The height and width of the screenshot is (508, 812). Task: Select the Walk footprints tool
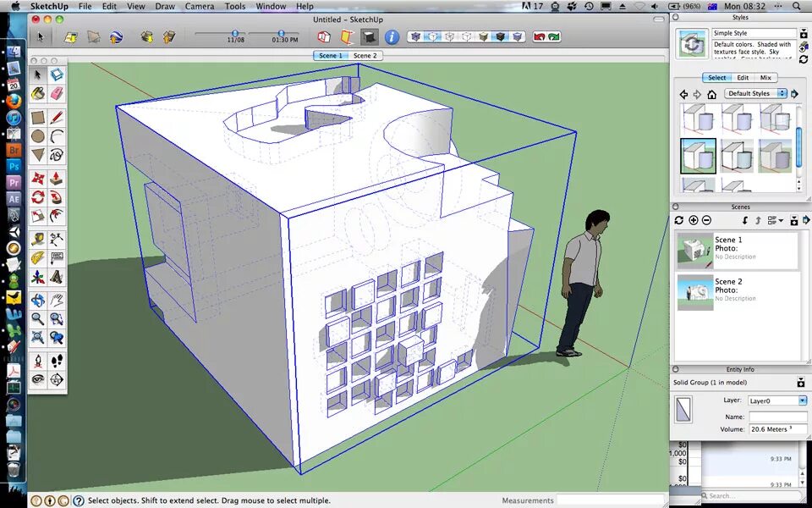click(x=57, y=362)
